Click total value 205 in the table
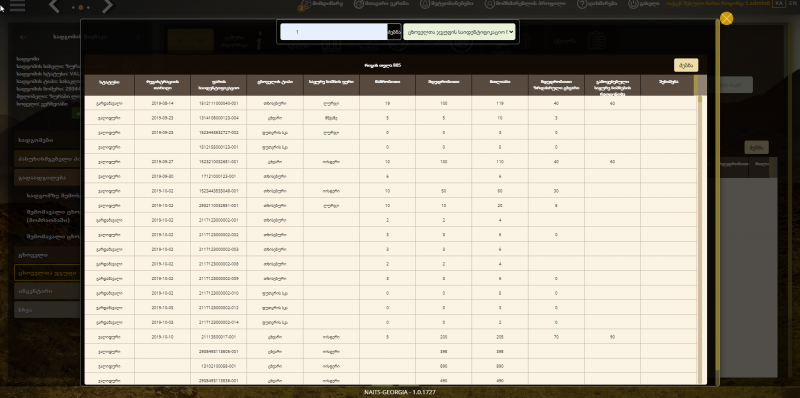 pyautogui.click(x=500, y=337)
